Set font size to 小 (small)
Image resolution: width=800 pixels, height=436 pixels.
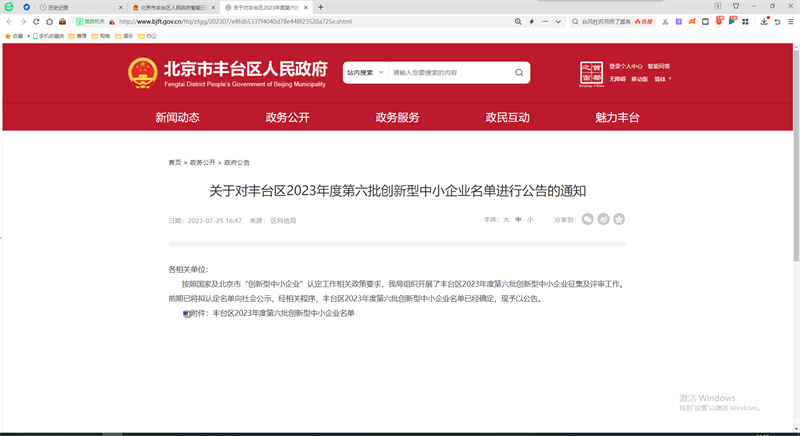(x=530, y=219)
